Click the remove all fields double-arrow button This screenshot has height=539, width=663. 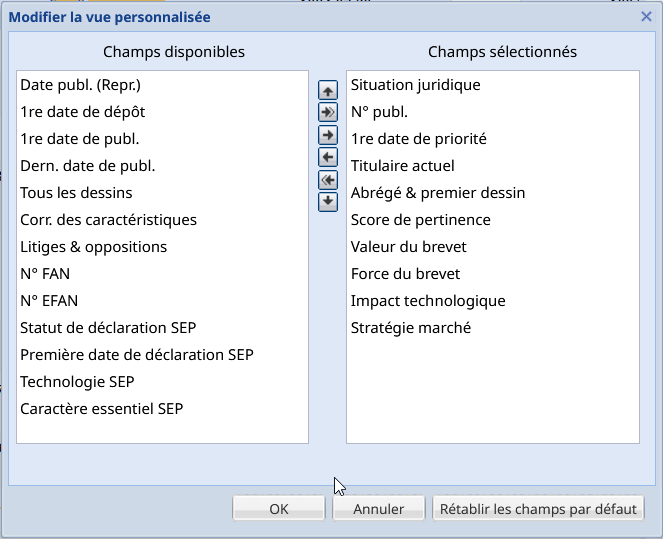point(327,180)
